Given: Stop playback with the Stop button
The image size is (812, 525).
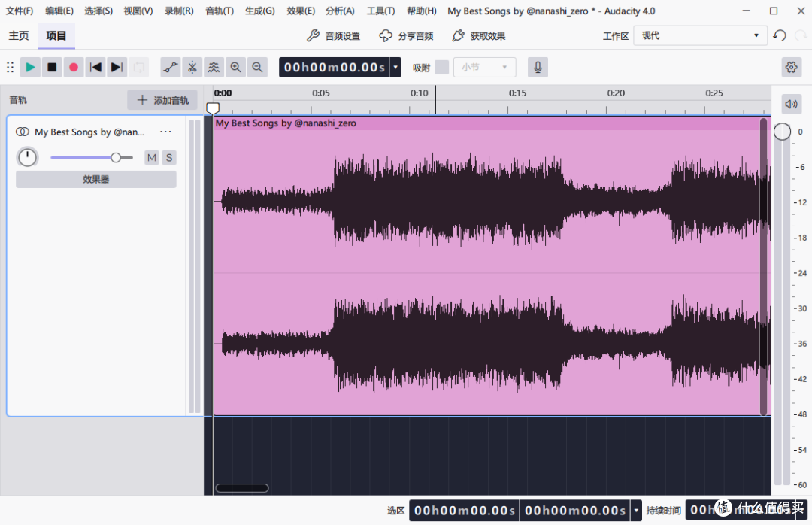Looking at the screenshot, I should click(52, 68).
